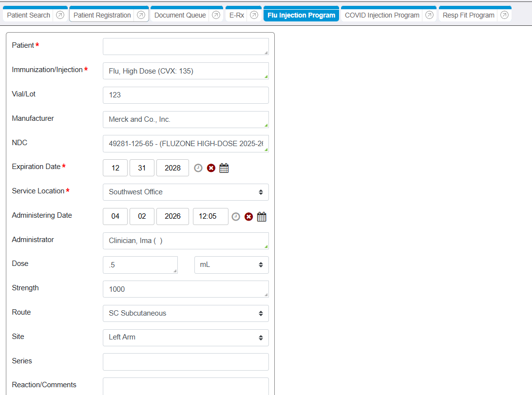Open the Administering Date calendar picker
532x395 pixels.
(x=262, y=217)
